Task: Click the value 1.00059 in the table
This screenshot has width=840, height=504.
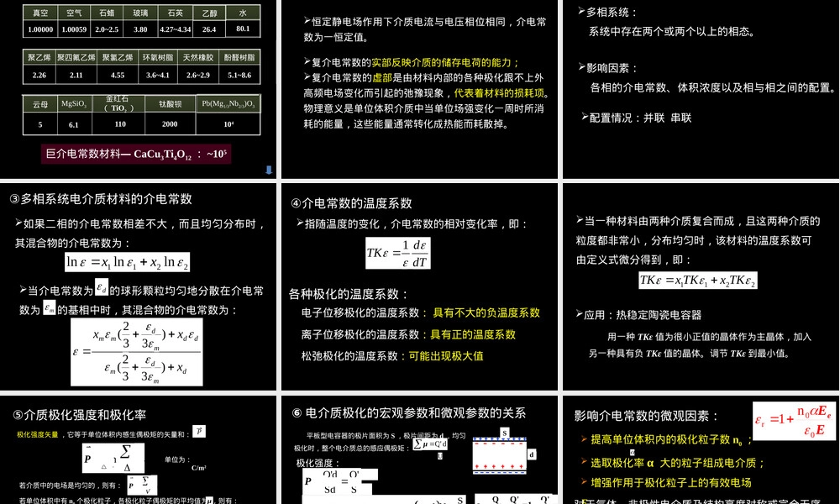Action: click(74, 29)
